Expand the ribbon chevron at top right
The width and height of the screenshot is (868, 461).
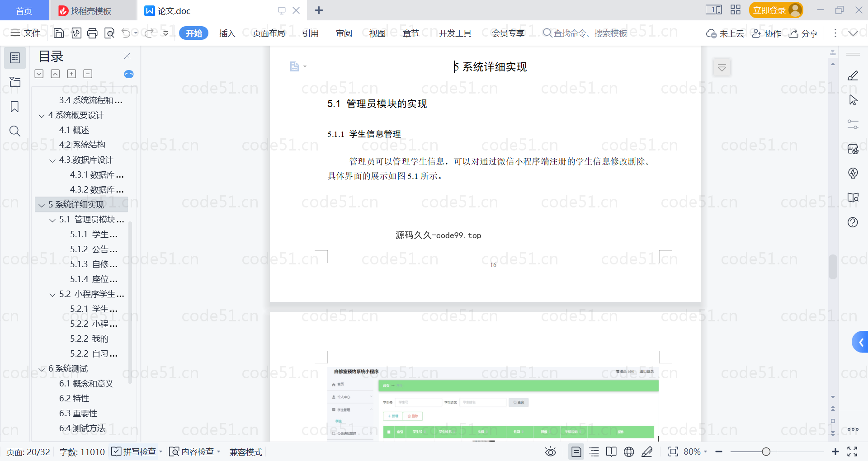tap(853, 33)
